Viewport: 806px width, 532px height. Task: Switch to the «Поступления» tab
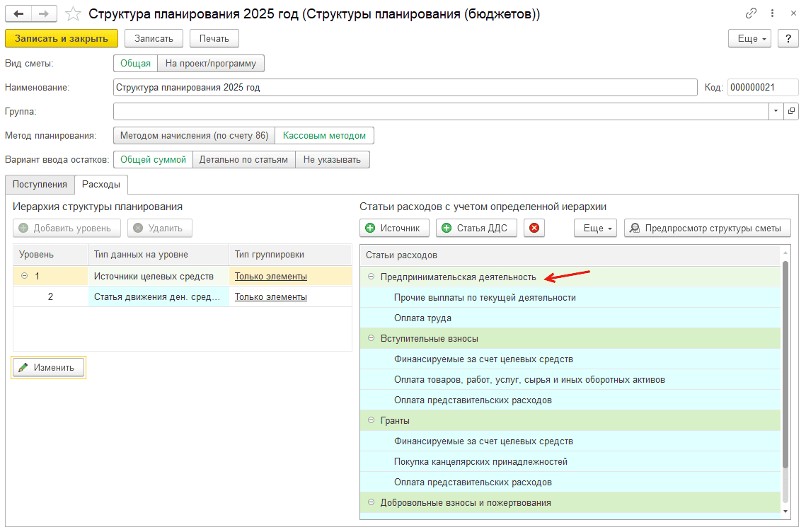40,184
